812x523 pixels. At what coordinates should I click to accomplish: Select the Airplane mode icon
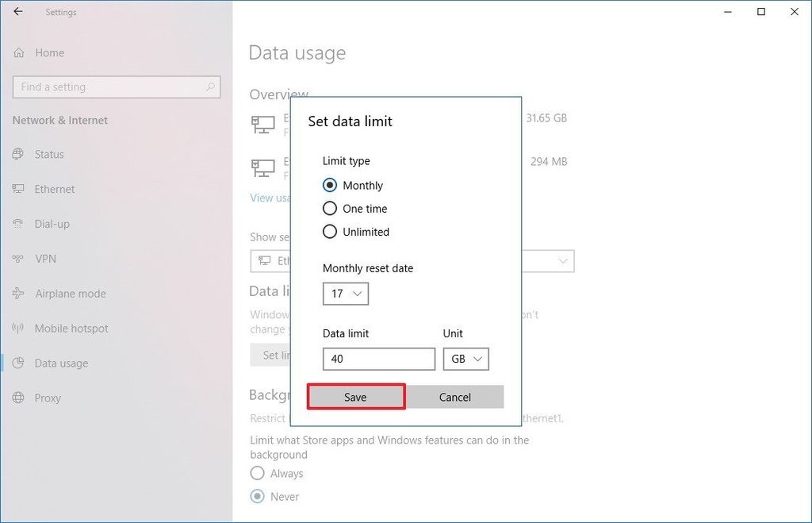point(17,294)
